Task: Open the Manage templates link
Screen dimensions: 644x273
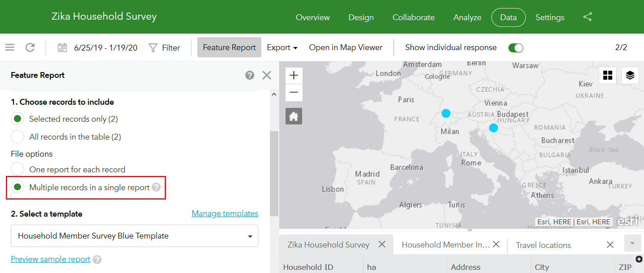Action: click(225, 213)
